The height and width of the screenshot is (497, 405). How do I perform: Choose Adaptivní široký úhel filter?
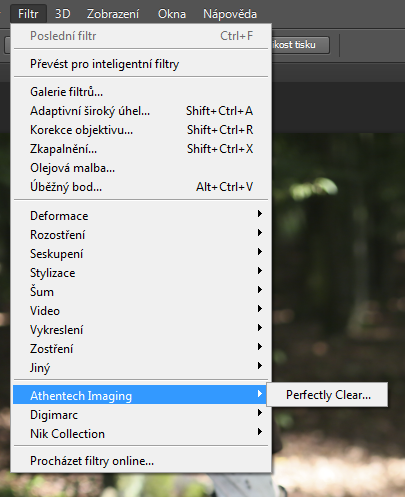[141, 111]
